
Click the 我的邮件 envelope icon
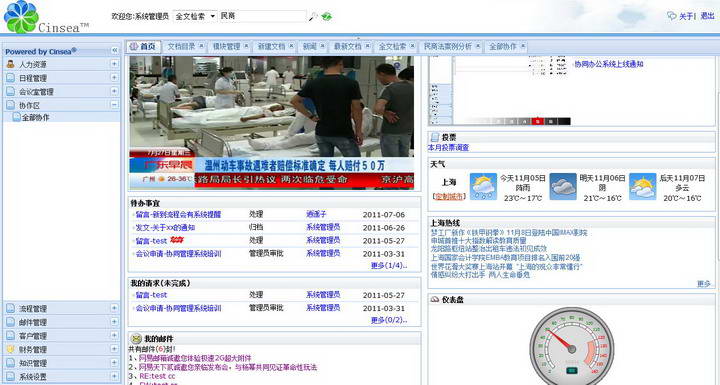(136, 339)
